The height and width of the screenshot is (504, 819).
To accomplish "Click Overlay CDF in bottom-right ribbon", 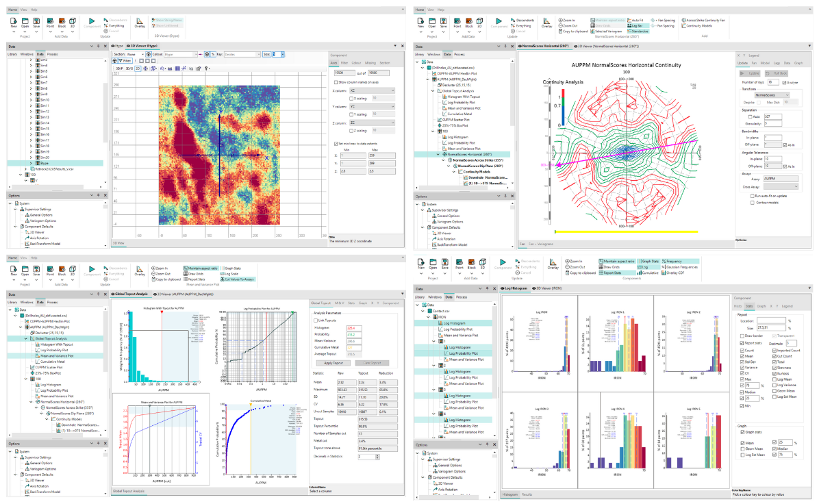I will (672, 273).
